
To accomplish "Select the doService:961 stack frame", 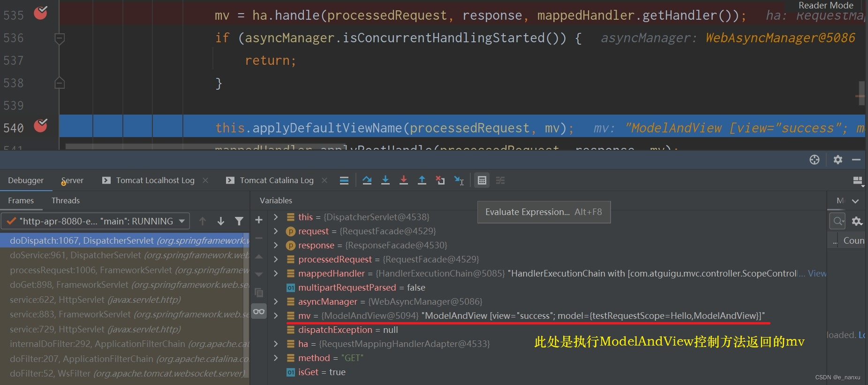I will coord(124,255).
